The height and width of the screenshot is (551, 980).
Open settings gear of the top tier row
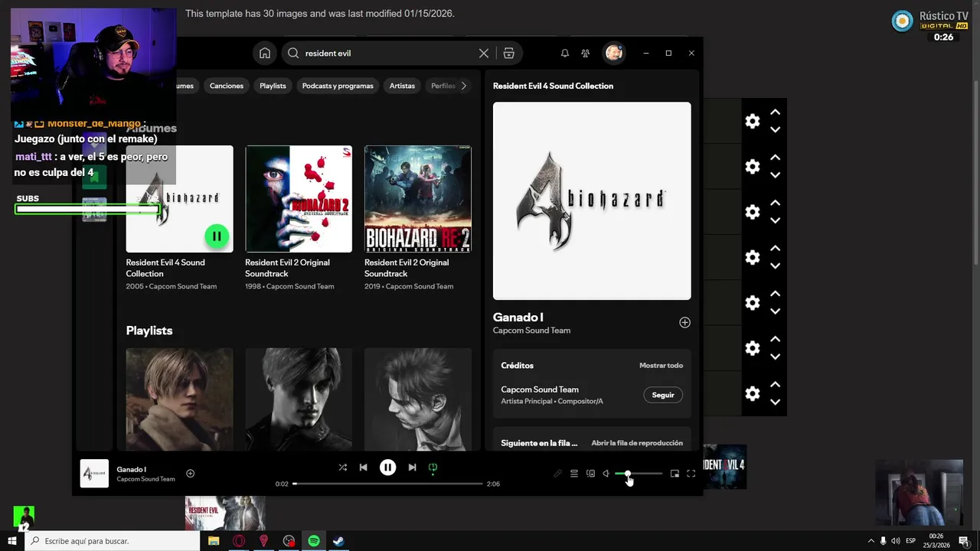point(753,121)
